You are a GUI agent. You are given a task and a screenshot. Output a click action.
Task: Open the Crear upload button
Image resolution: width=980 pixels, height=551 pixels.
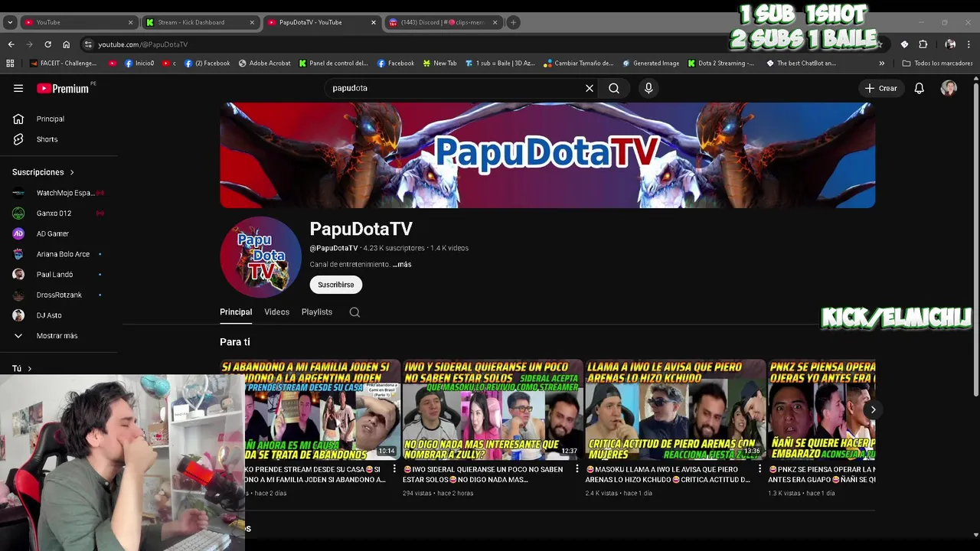[880, 88]
